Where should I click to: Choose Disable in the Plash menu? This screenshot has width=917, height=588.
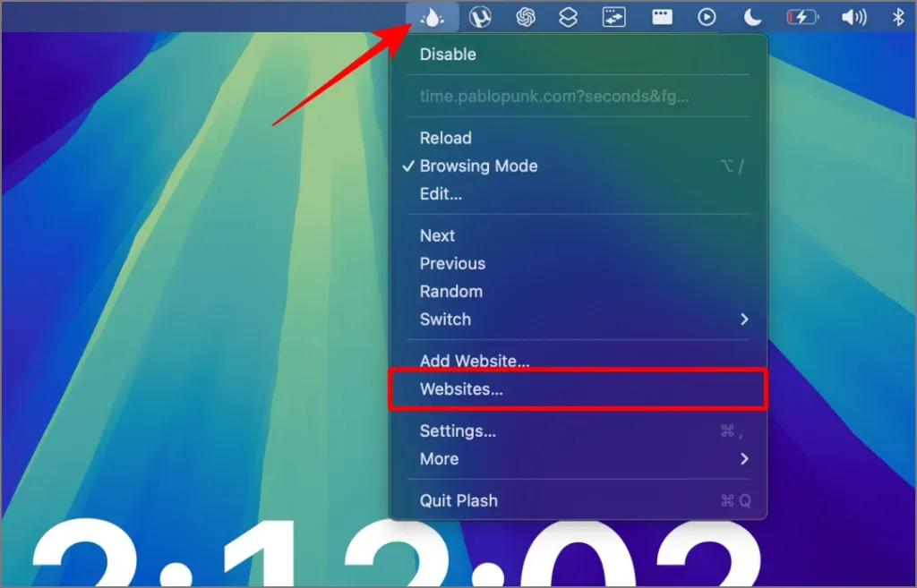click(x=578, y=55)
